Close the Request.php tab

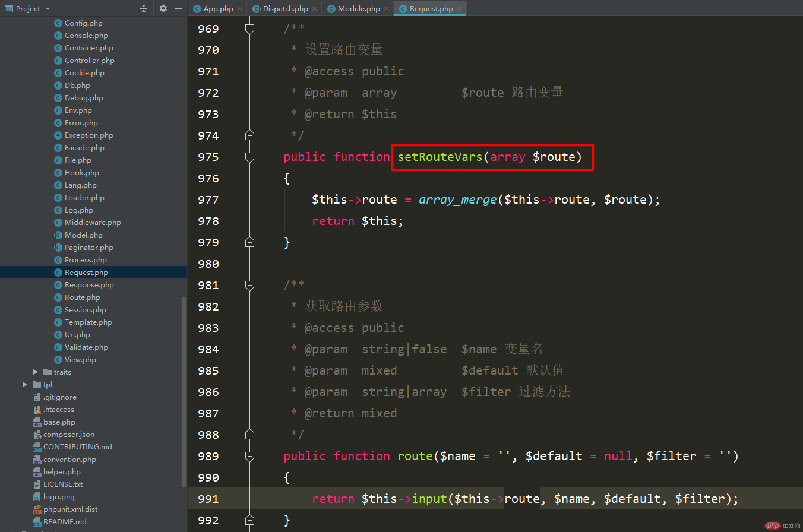point(459,8)
